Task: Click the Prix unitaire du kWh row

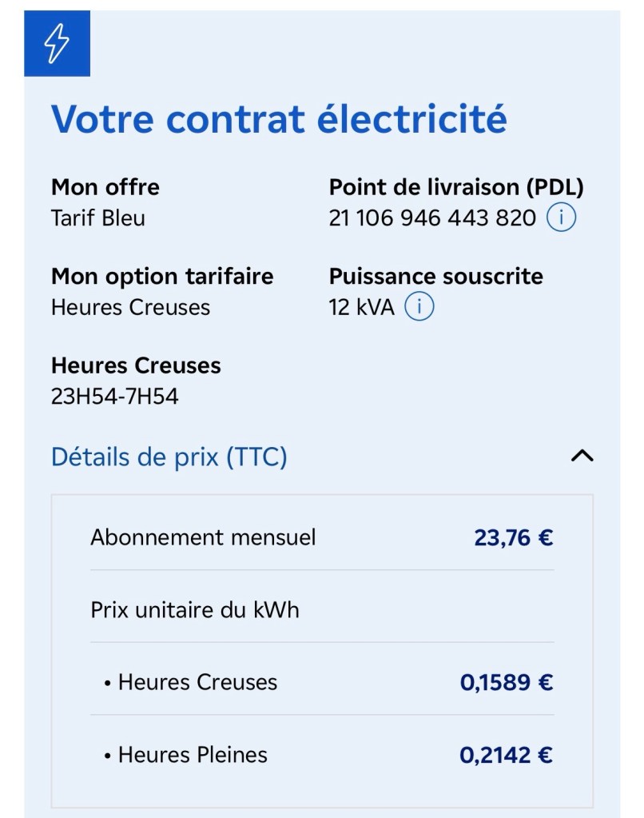Action: pos(322,610)
